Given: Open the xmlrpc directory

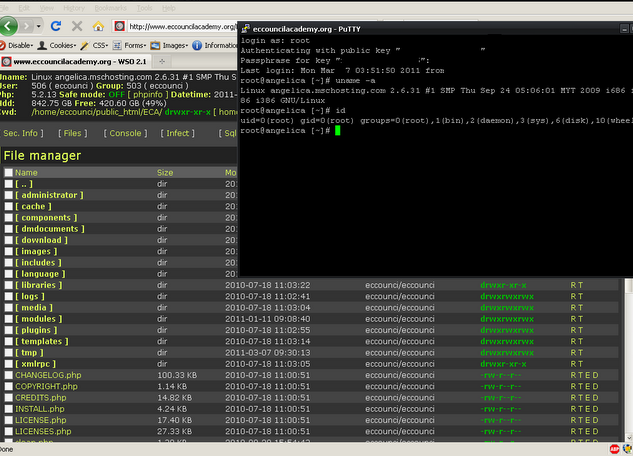Looking at the screenshot, I should tap(36, 364).
